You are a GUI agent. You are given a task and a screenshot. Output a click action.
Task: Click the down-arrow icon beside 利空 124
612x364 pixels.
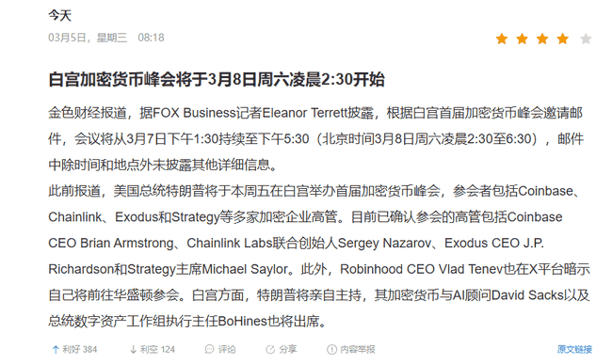coord(133,350)
